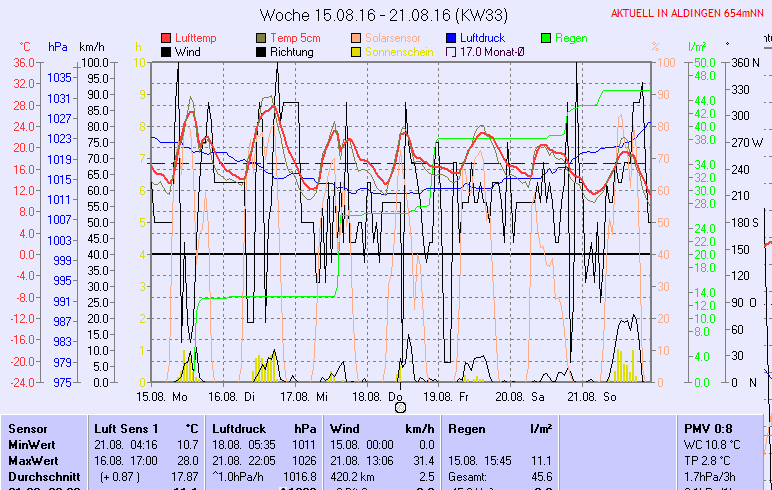Click the green Regen legend square
The image size is (772, 490).
coord(546,38)
